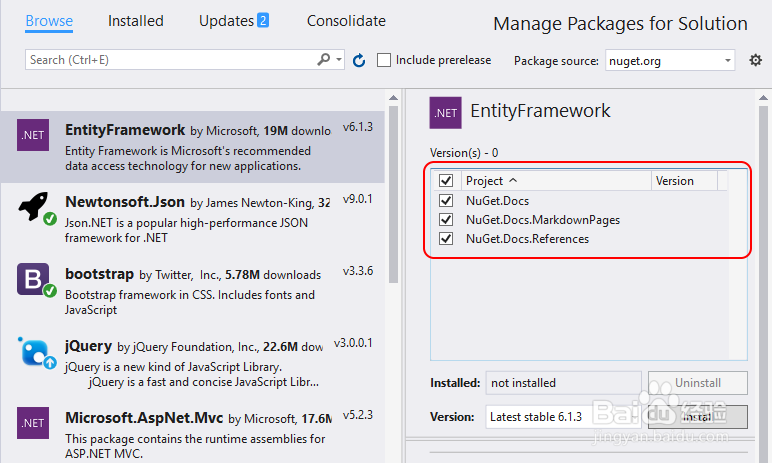The width and height of the screenshot is (772, 463).
Task: Toggle the select-all projects header checkbox
Action: click(x=446, y=181)
